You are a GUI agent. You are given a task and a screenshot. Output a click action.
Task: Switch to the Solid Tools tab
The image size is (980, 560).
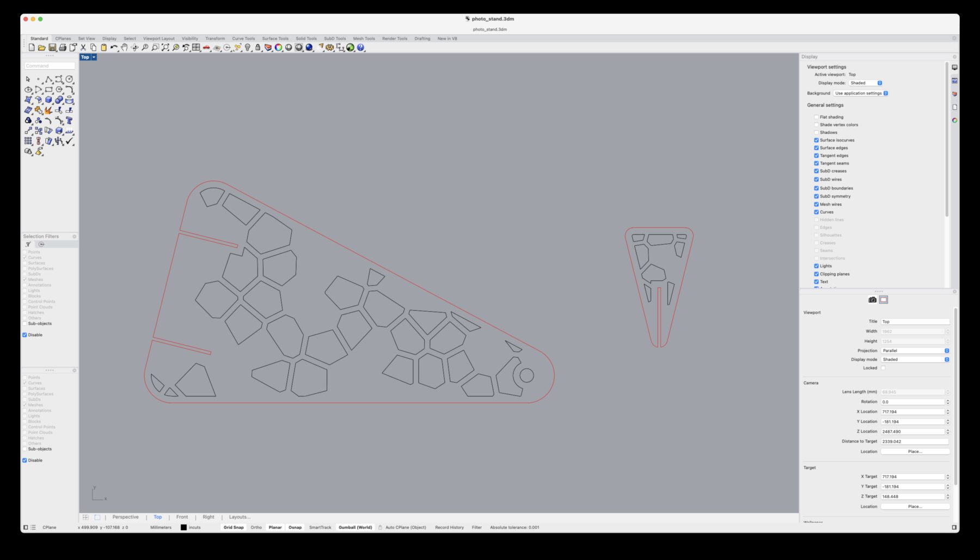306,39
